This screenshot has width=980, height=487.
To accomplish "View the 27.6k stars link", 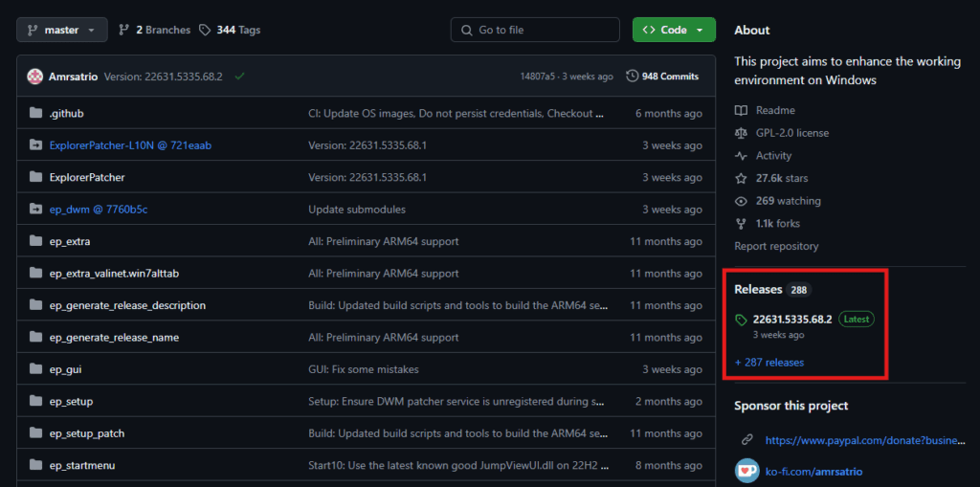I will click(782, 178).
